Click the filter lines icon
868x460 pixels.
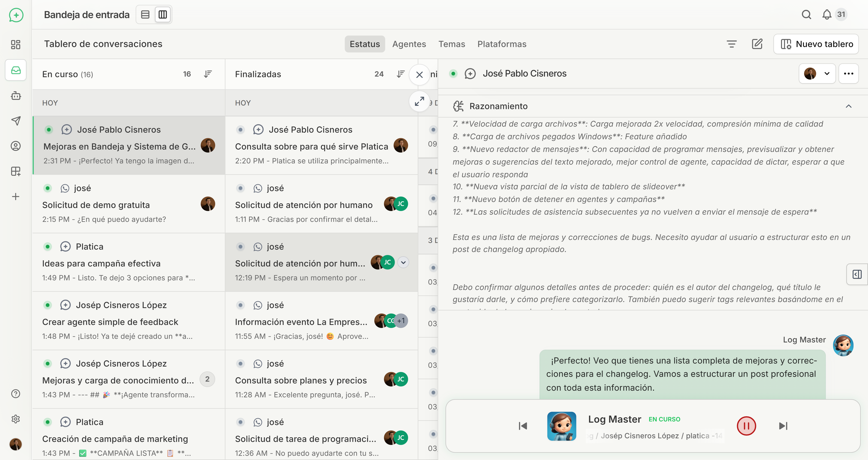[732, 44]
